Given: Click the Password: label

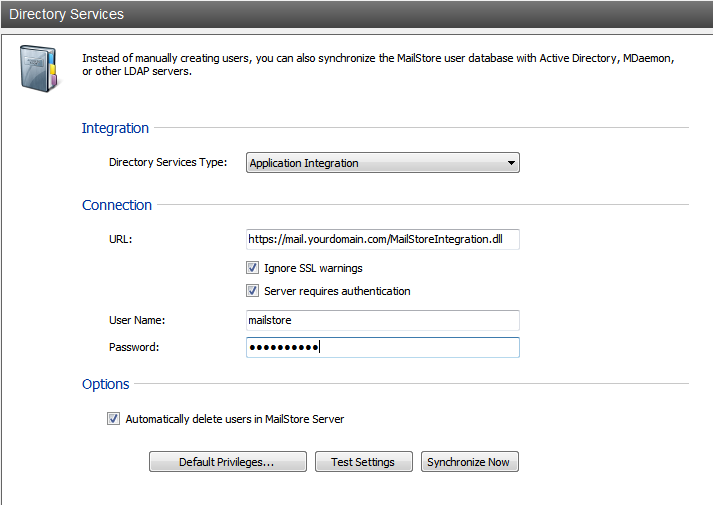Looking at the screenshot, I should click(134, 347).
